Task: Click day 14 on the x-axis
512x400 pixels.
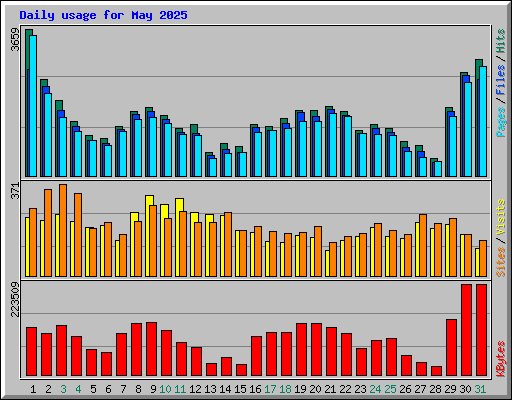Action: (x=225, y=389)
